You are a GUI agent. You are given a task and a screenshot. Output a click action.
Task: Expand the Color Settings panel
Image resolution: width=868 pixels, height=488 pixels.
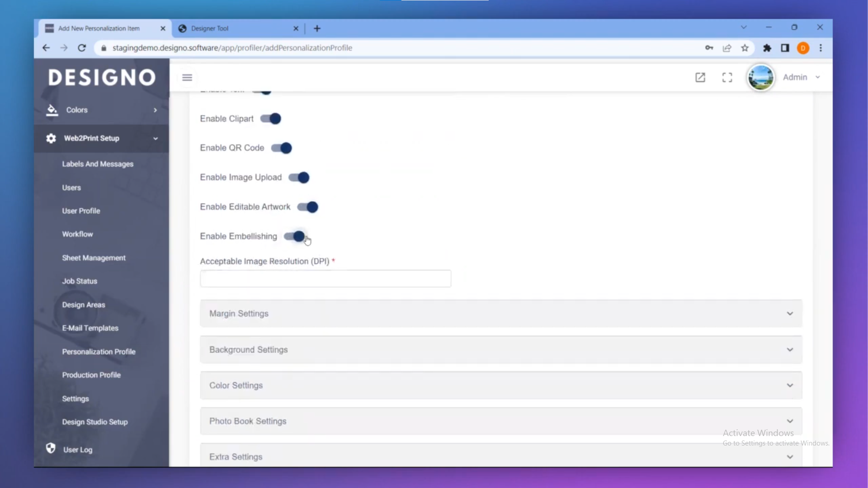[500, 385]
